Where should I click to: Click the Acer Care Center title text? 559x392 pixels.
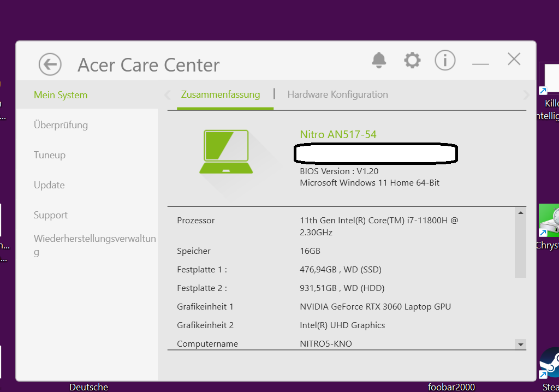click(148, 66)
